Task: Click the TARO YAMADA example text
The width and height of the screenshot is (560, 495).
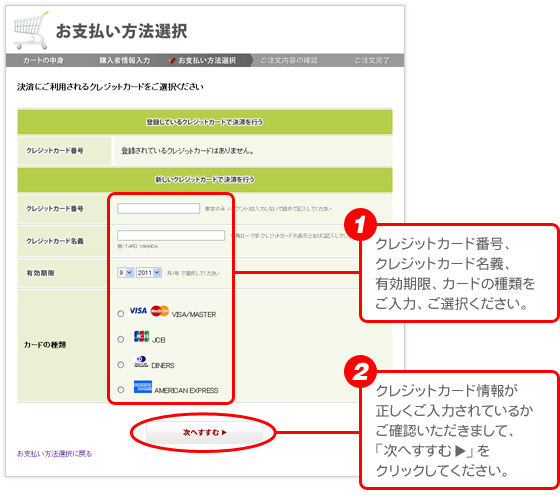Action: [x=138, y=246]
